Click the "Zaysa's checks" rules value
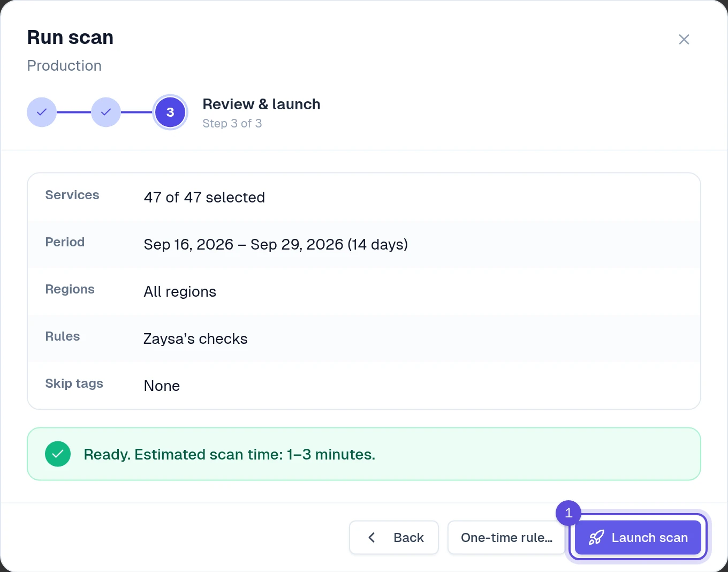The width and height of the screenshot is (728, 572). click(195, 338)
